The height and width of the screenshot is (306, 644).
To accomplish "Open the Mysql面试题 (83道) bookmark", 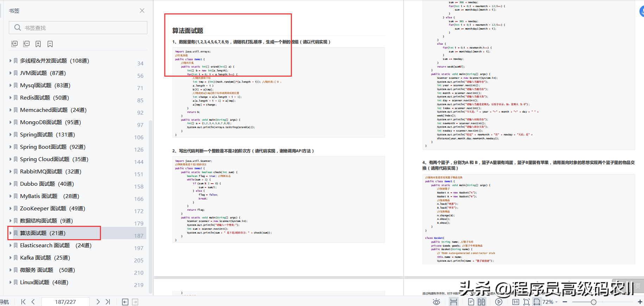I will pos(45,85).
